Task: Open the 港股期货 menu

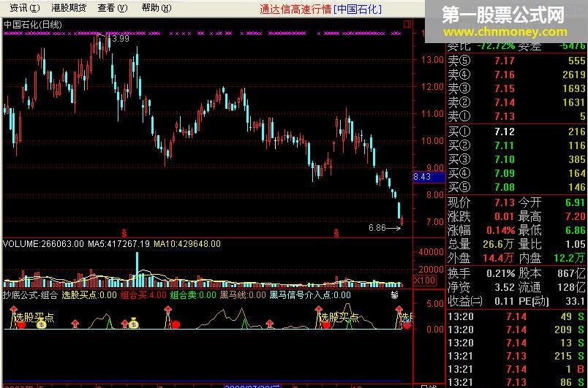Action: (x=69, y=8)
